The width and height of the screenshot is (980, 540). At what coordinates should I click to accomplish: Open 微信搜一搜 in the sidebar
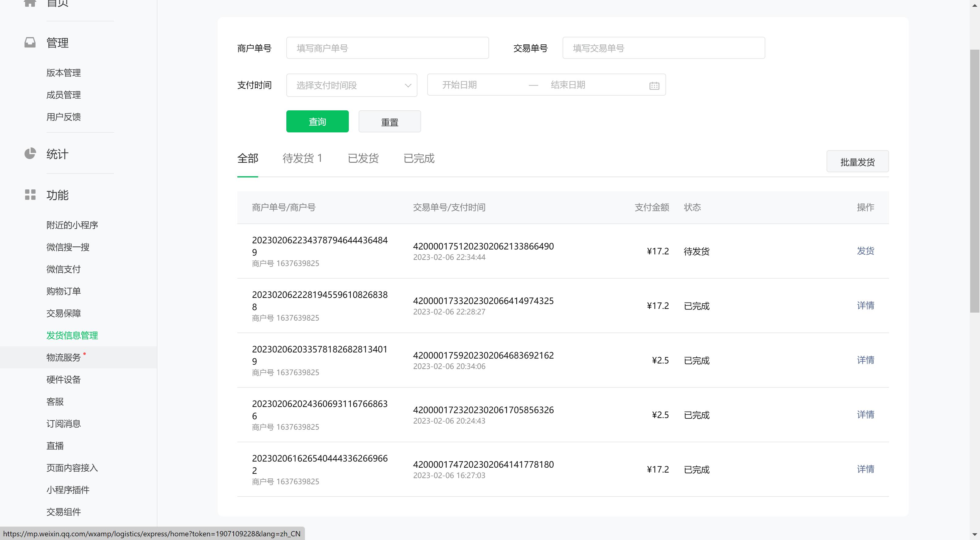click(x=68, y=247)
